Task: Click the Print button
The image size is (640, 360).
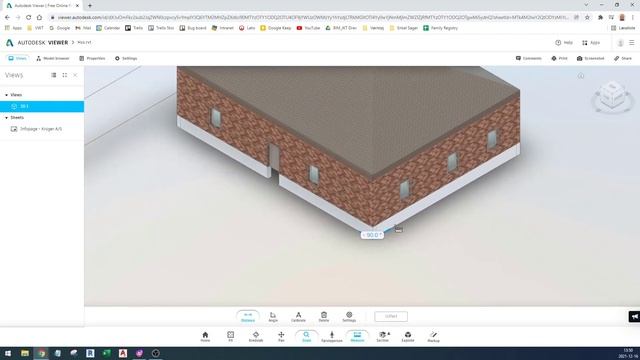Action: [559, 58]
